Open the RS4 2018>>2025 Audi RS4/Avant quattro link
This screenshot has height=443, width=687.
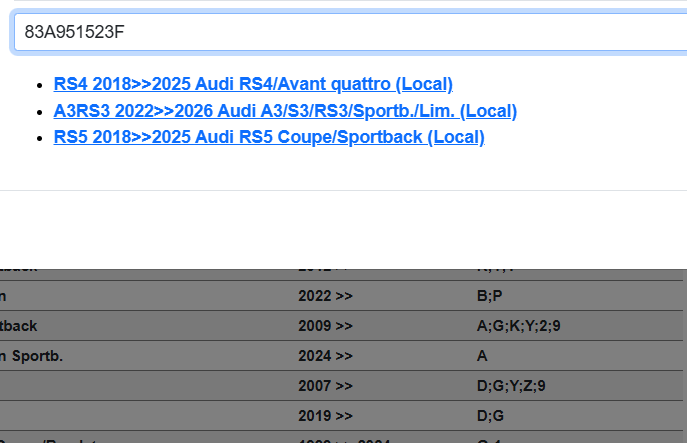tap(253, 84)
